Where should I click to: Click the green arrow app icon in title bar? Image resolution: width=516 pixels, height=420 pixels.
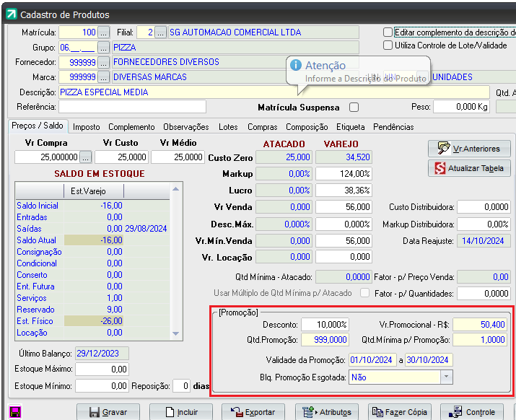click(12, 14)
